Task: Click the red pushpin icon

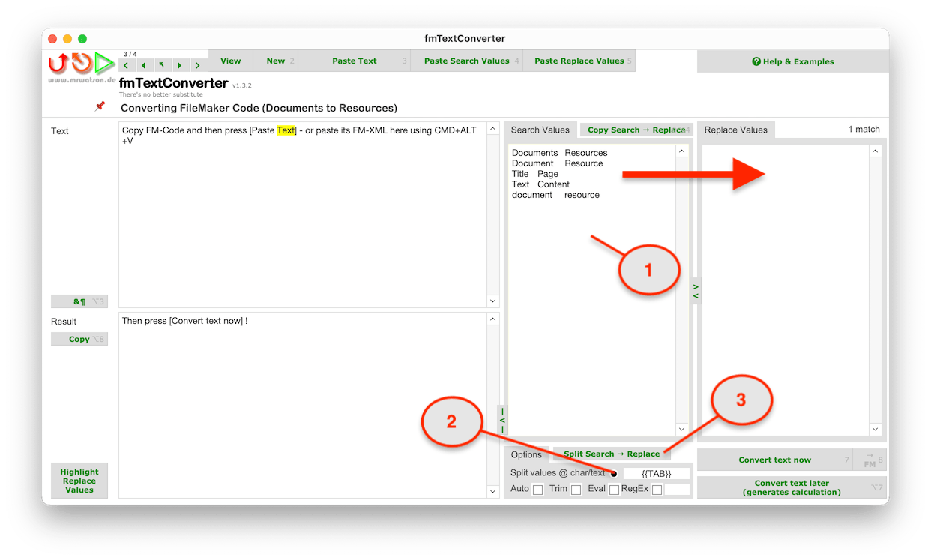Action: click(x=100, y=106)
